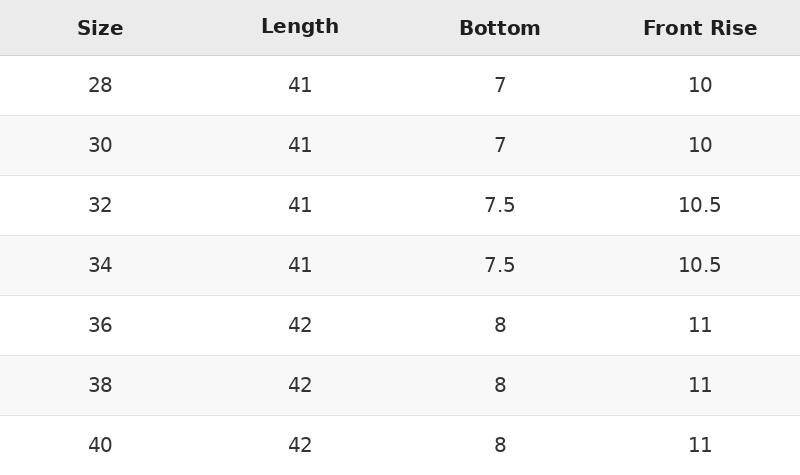800x475 pixels.
Task: Select size 28 cell
Action: 100,85
